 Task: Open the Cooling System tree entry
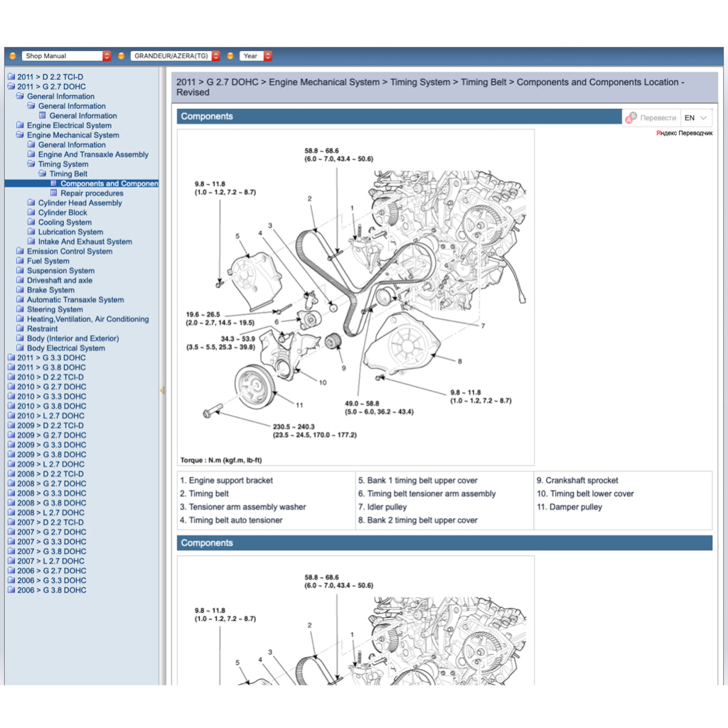pyautogui.click(x=65, y=222)
